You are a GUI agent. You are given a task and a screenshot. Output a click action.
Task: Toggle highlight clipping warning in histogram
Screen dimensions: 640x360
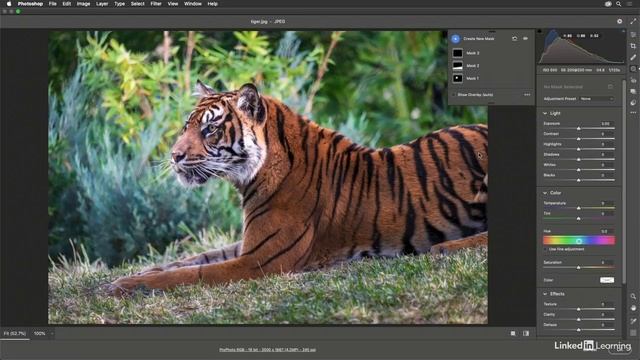[x=623, y=31]
